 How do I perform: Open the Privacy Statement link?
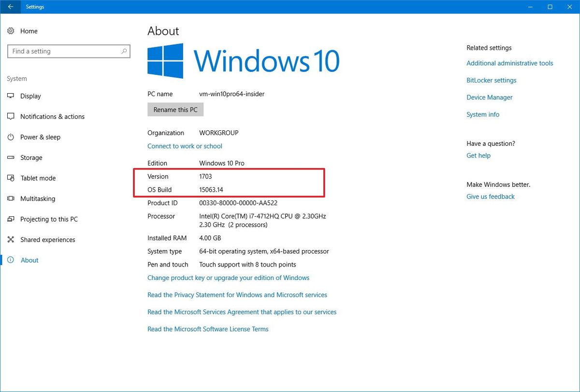[x=237, y=294]
